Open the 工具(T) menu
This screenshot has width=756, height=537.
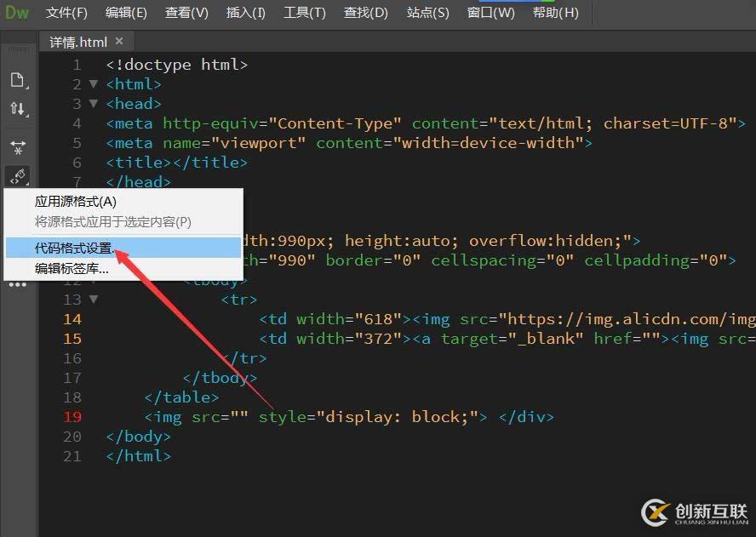pyautogui.click(x=304, y=13)
